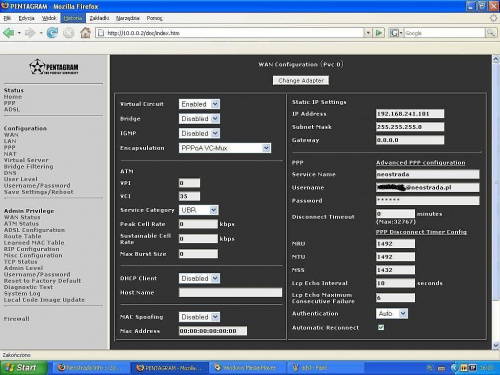This screenshot has height=375, width=500.
Task: Open the Bridge Filtering sidebar link
Action: point(28,166)
